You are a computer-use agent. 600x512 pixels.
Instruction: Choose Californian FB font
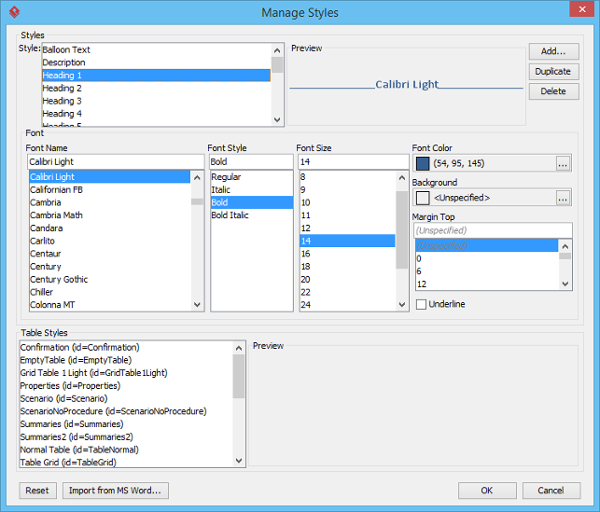click(110, 190)
